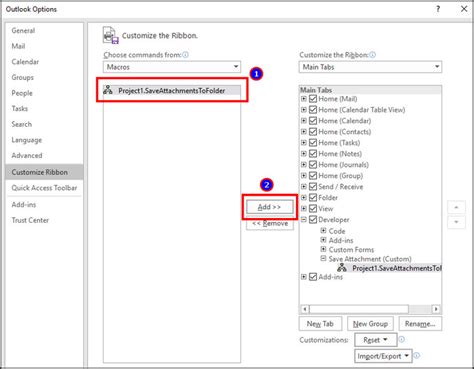Open the Reset dropdown button
Screen dimensions: 474x369
click(x=376, y=340)
